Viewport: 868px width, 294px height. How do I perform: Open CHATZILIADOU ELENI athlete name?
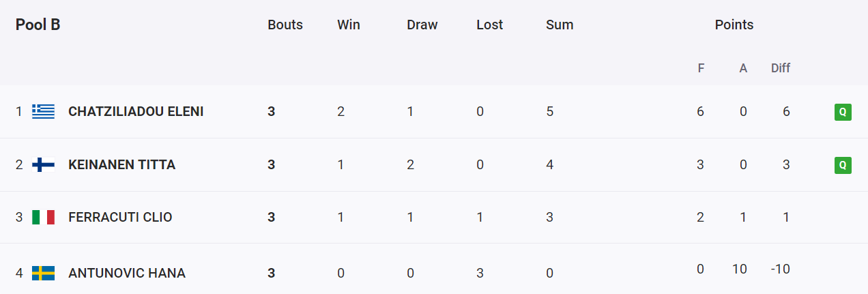[x=136, y=111]
